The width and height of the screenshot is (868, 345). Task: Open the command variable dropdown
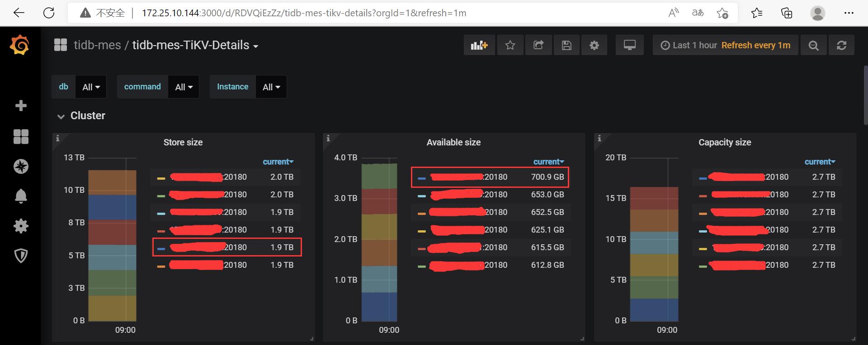184,87
